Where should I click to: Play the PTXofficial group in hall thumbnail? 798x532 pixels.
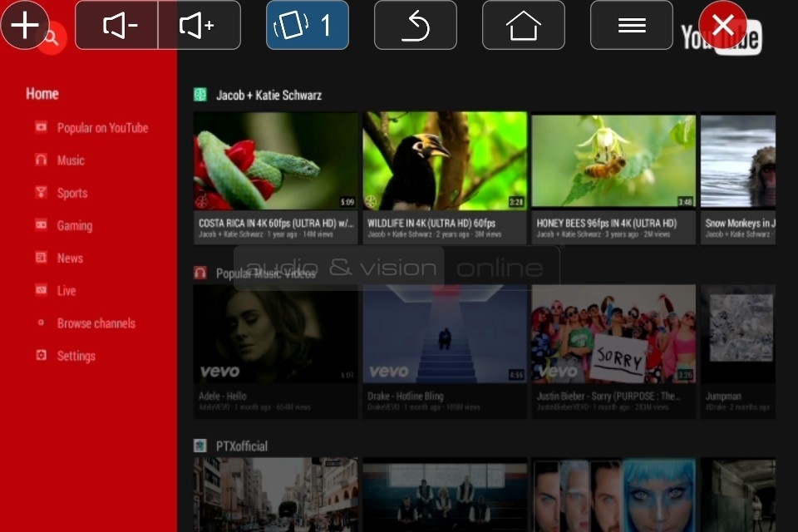[x=445, y=495]
